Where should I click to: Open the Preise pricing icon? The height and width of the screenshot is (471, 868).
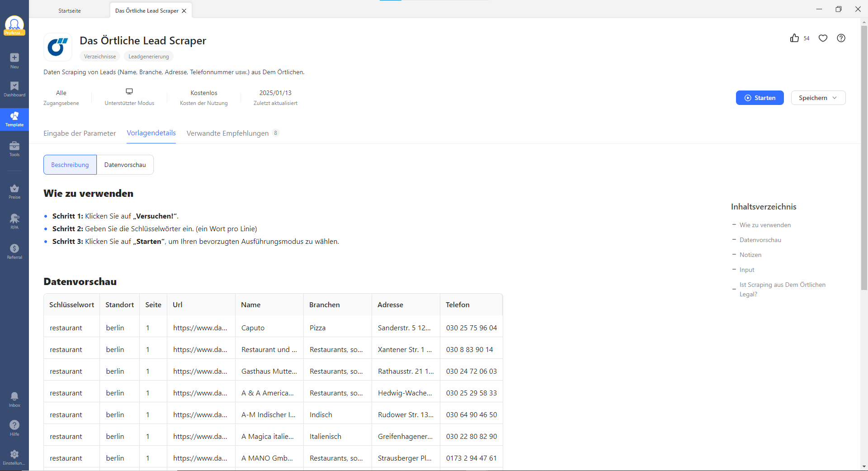pyautogui.click(x=14, y=191)
